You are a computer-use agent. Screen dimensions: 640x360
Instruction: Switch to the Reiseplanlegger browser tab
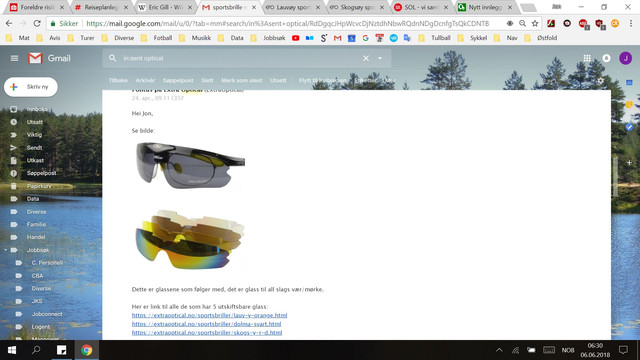pyautogui.click(x=101, y=7)
